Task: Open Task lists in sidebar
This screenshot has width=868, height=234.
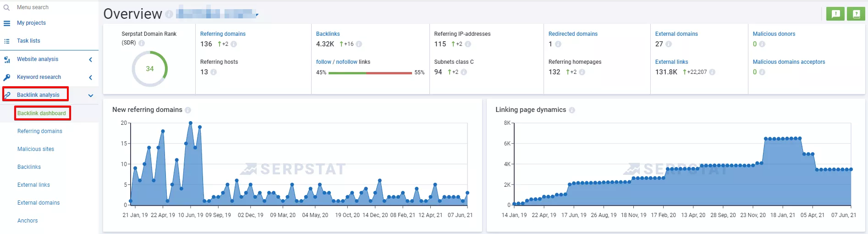Action: click(x=28, y=41)
